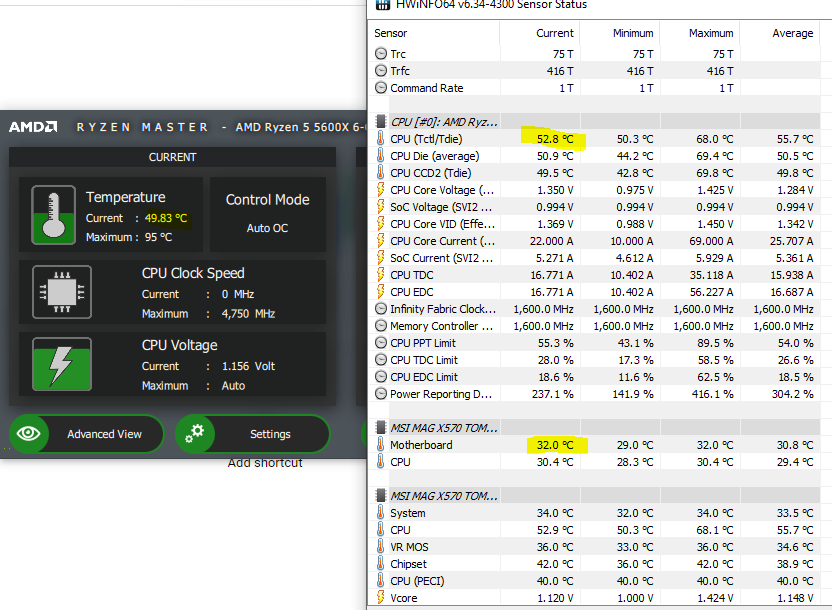This screenshot has width=832, height=610.
Task: Click thermometer icon beside VR MOS
Action: pos(380,546)
